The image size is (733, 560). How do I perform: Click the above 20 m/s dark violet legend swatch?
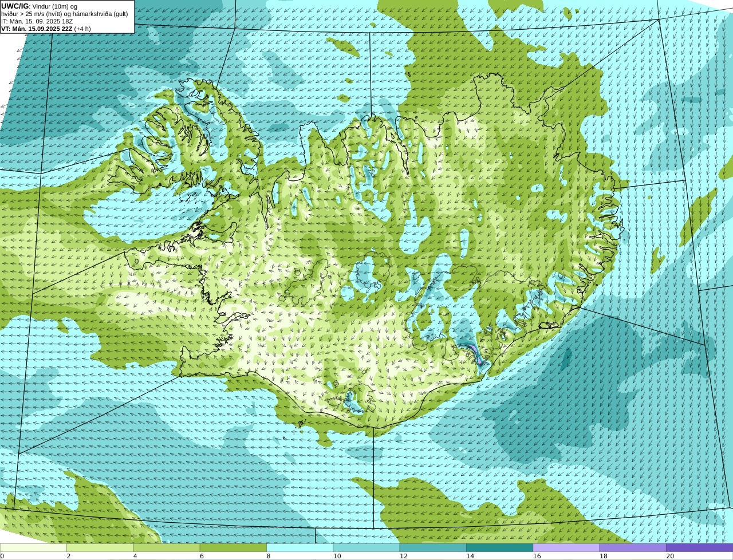(699, 547)
